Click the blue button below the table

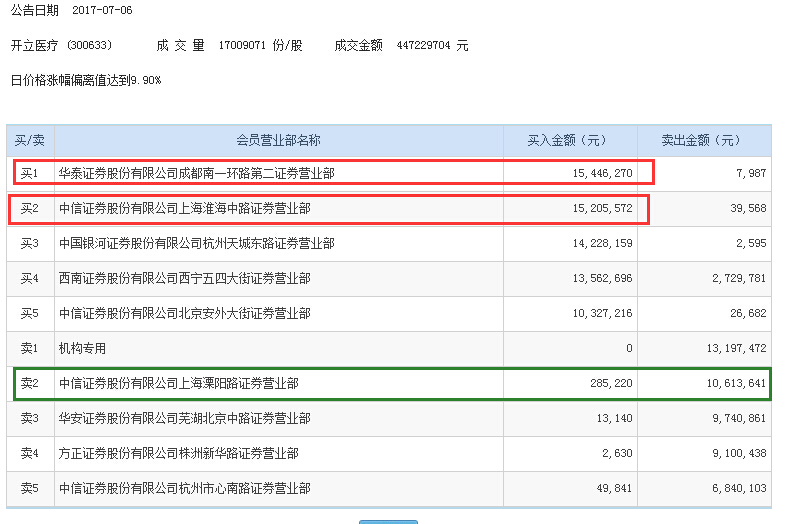(x=388, y=522)
